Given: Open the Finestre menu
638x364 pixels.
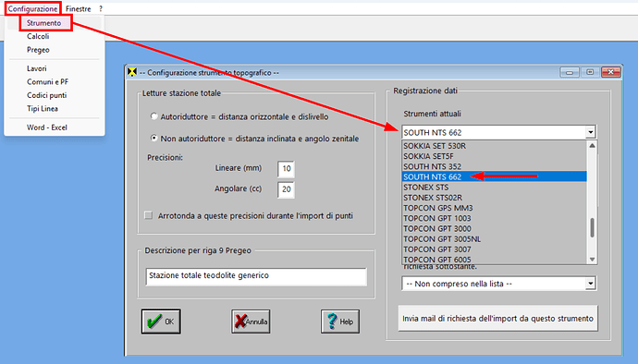Looking at the screenshot, I should point(78,8).
